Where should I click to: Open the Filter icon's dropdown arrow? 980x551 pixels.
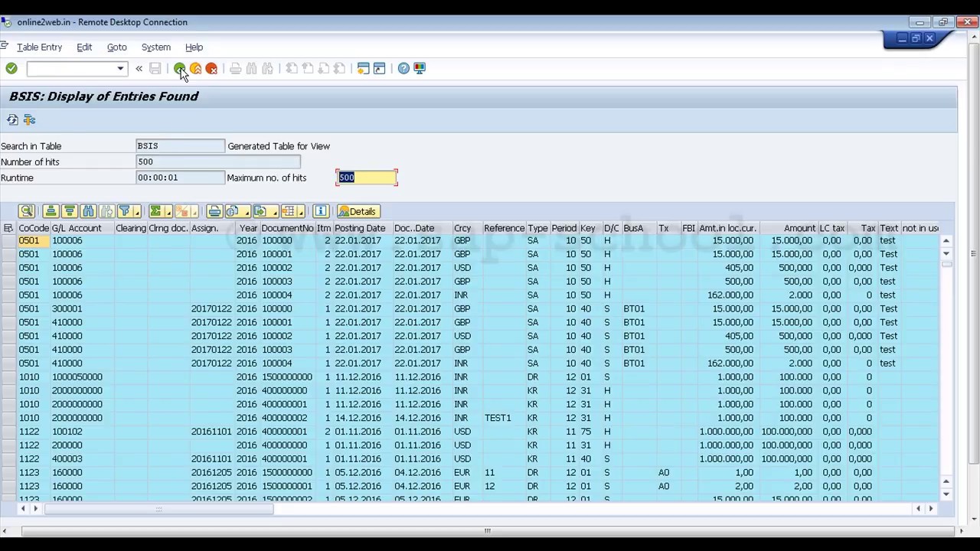click(x=136, y=212)
